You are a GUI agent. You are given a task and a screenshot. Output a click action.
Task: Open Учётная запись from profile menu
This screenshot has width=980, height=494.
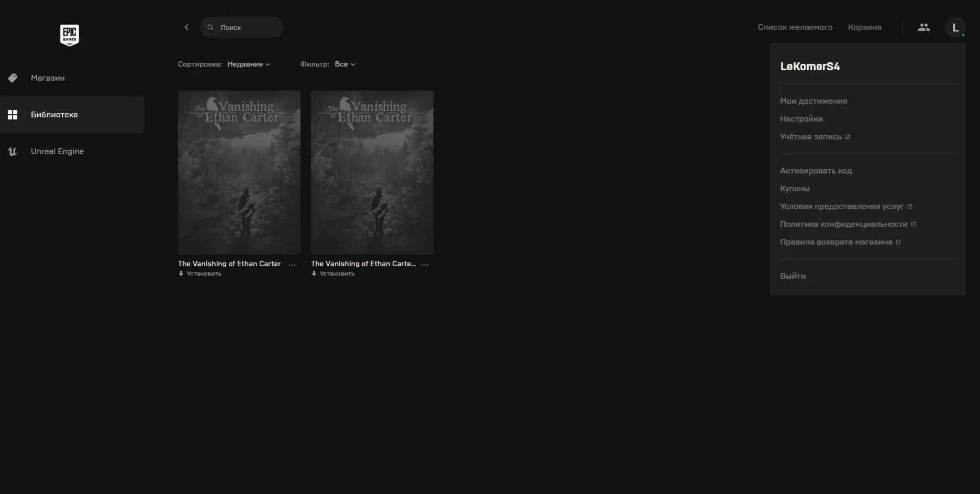pos(811,137)
